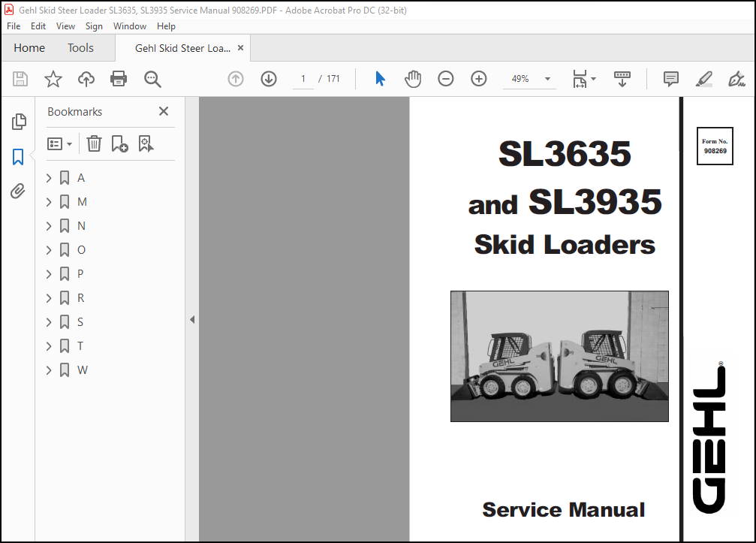Screen dimensions: 756x543
Task: Expand bookmark P
Action: [x=49, y=274]
